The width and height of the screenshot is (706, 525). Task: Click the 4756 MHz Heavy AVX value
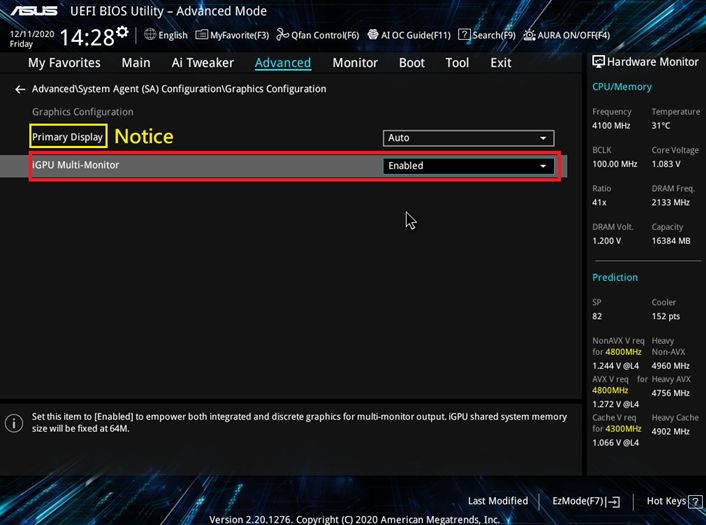pyautogui.click(x=670, y=393)
